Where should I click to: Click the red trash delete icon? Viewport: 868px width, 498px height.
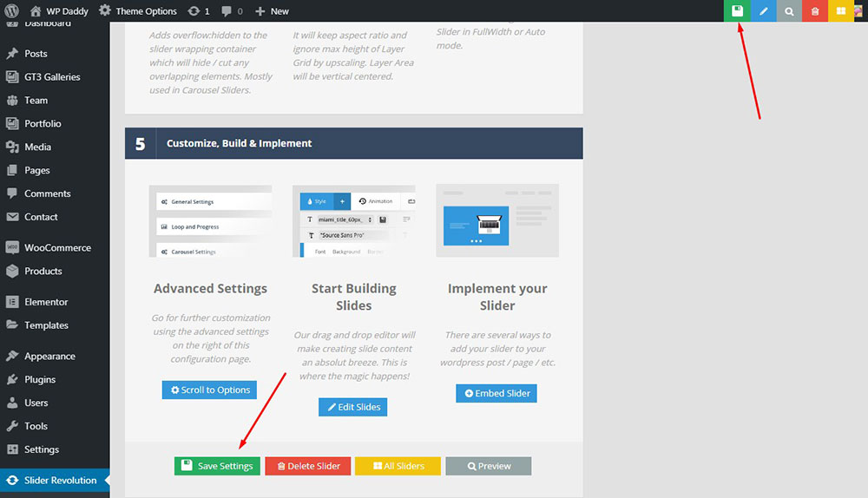point(815,11)
